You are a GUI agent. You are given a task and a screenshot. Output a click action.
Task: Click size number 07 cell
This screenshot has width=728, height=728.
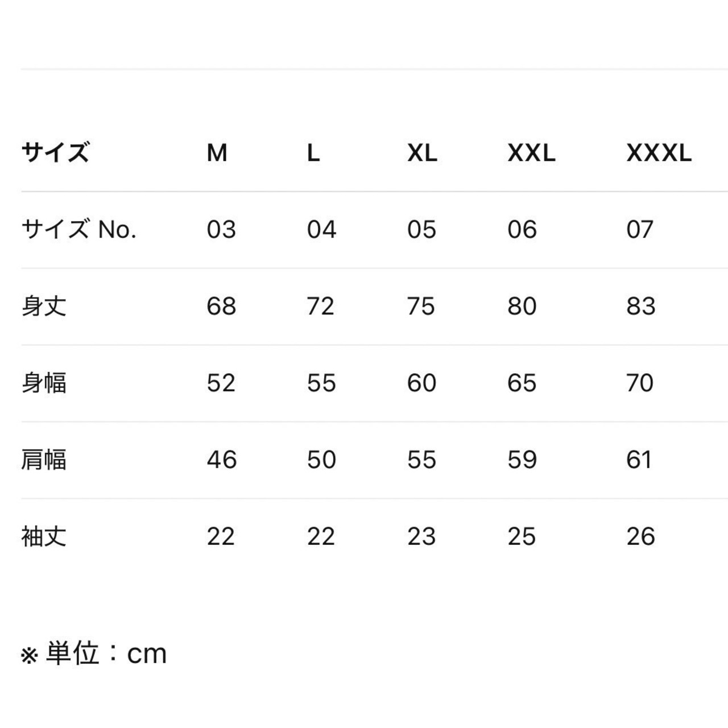640,230
